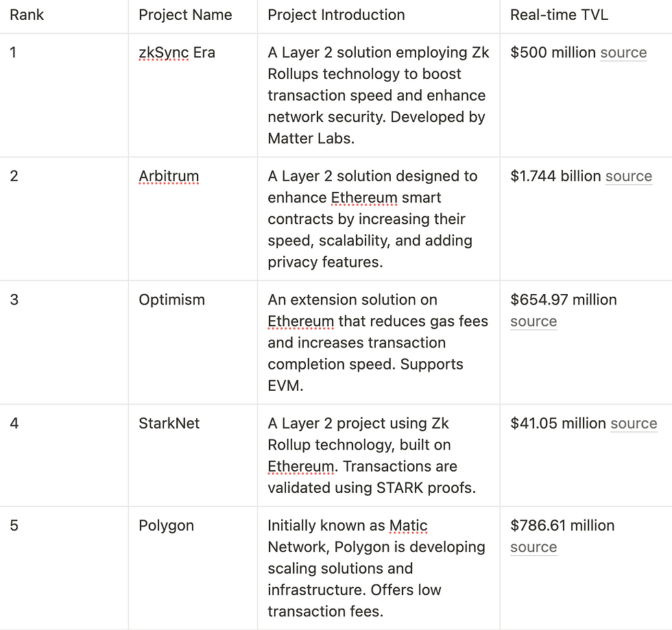This screenshot has height=630, width=672.
Task: Click the zkSync Era project name cell
Action: 193,95
